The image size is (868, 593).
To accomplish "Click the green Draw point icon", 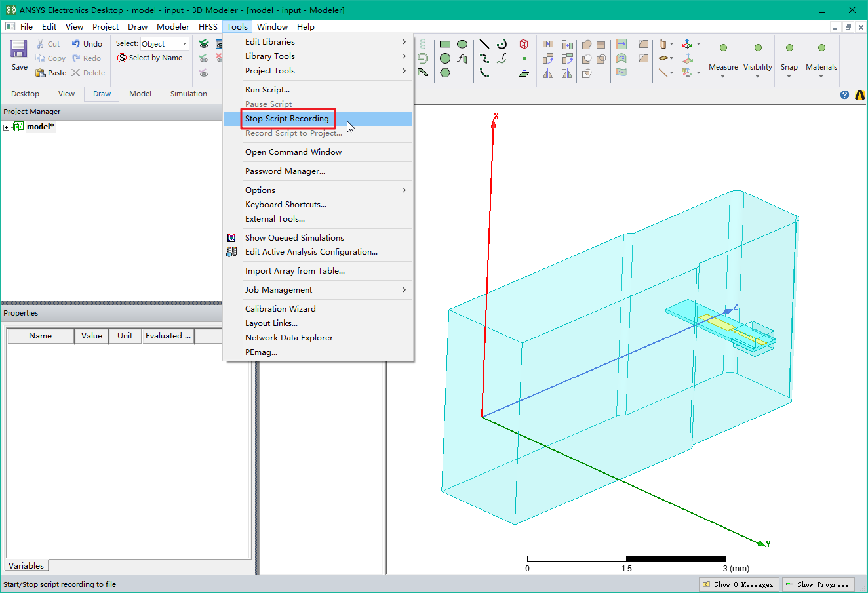I will click(524, 58).
